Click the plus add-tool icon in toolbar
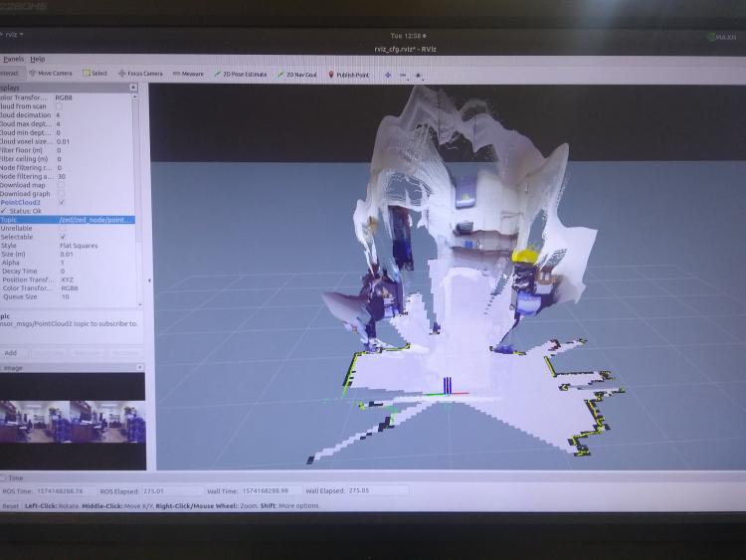Screen dimensions: 746x560 387,75
